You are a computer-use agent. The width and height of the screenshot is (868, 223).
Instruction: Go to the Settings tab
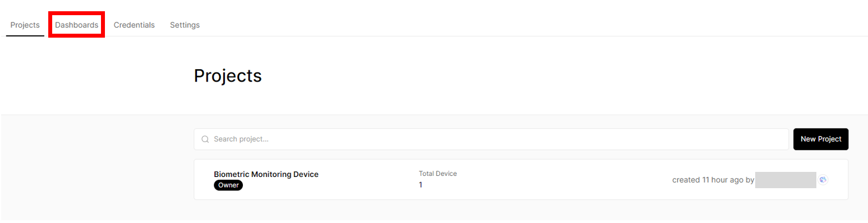185,25
